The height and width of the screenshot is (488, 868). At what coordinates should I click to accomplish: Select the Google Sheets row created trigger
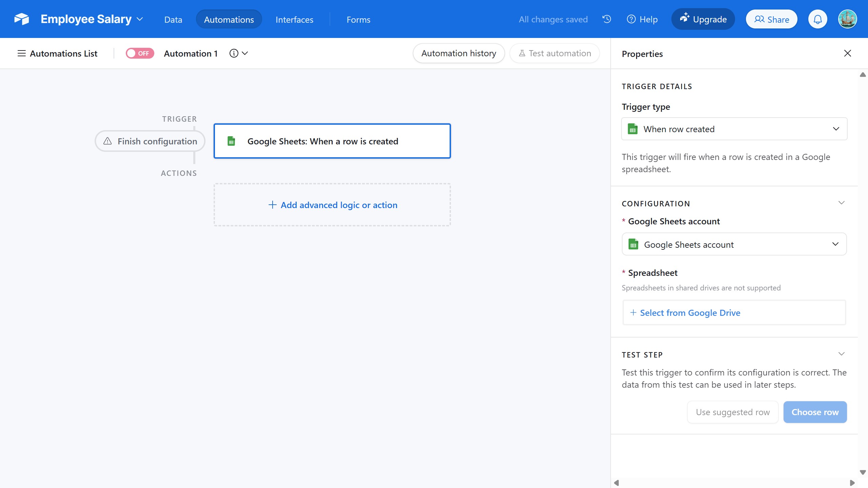[332, 141]
